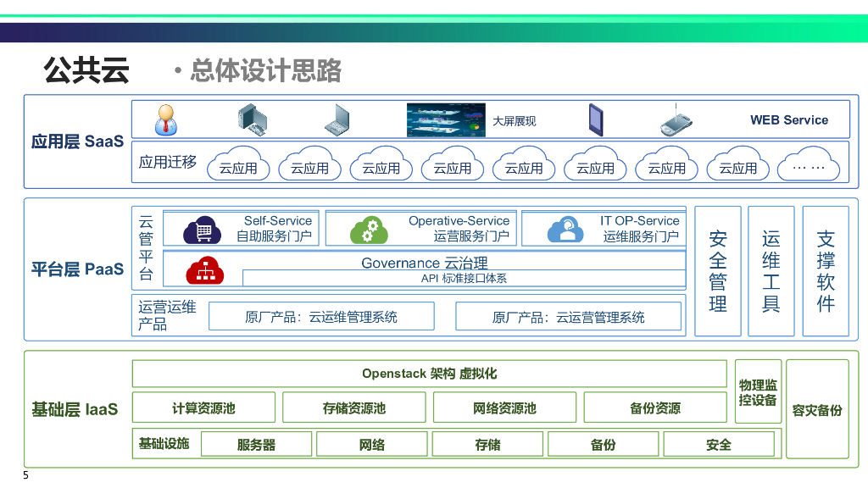The image size is (868, 488).
Task: Click the vertical 支撑软件 box
Action: coord(826,271)
